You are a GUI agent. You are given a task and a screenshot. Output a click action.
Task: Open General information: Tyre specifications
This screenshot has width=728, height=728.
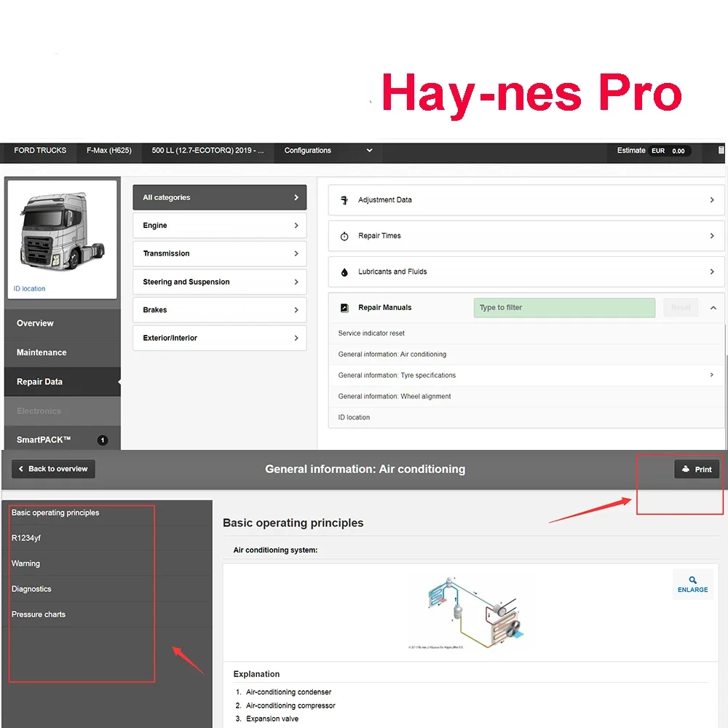coord(527,375)
